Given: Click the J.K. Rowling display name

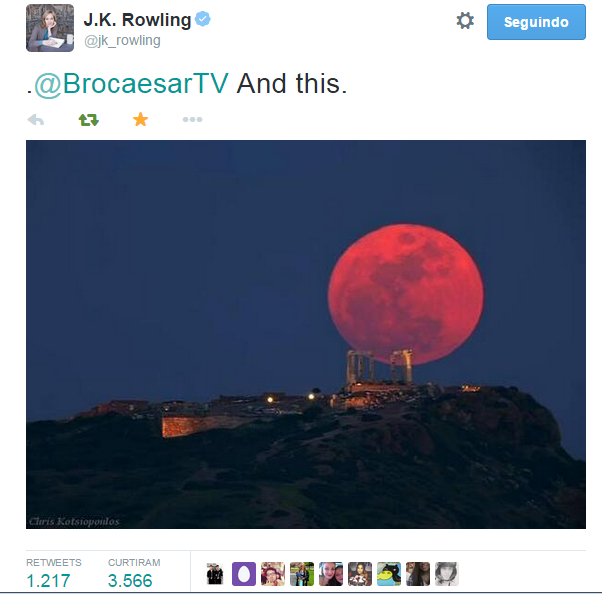Looking at the screenshot, I should tap(137, 20).
